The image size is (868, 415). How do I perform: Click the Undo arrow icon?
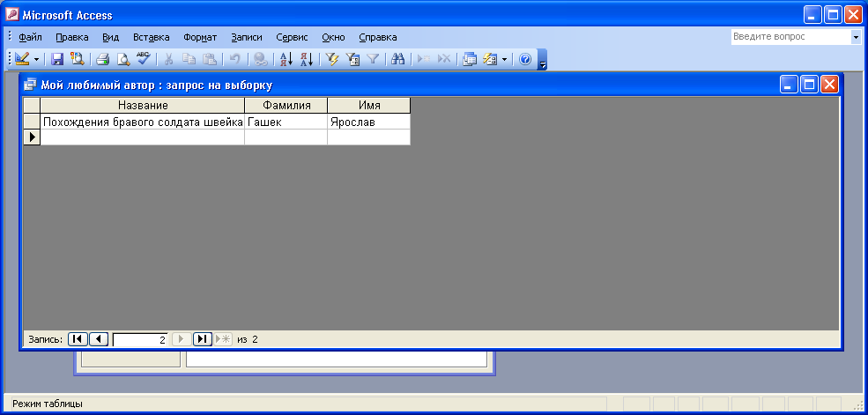234,59
